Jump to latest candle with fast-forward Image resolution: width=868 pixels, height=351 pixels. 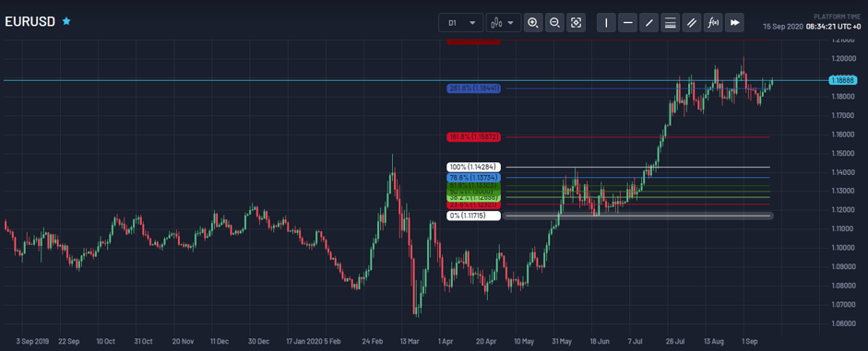pyautogui.click(x=734, y=23)
